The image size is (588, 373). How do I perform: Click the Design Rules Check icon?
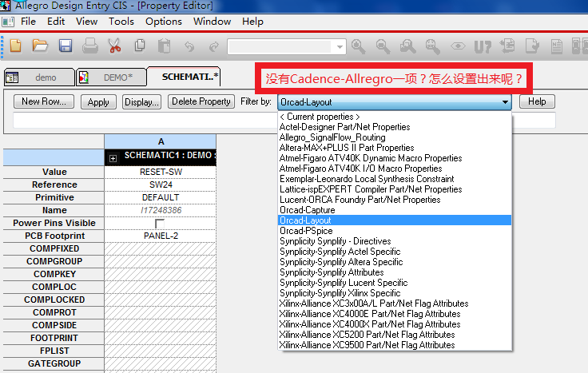(x=532, y=46)
